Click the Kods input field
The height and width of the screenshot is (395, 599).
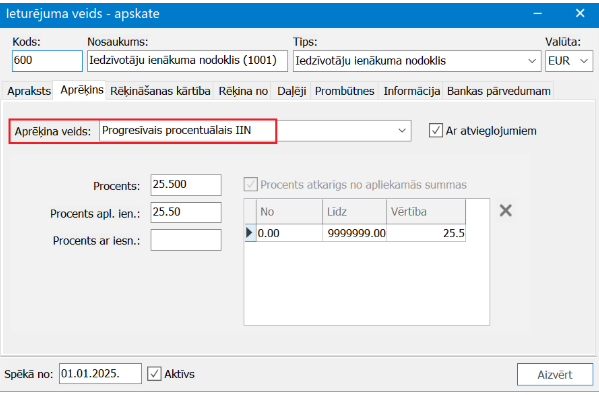47,61
